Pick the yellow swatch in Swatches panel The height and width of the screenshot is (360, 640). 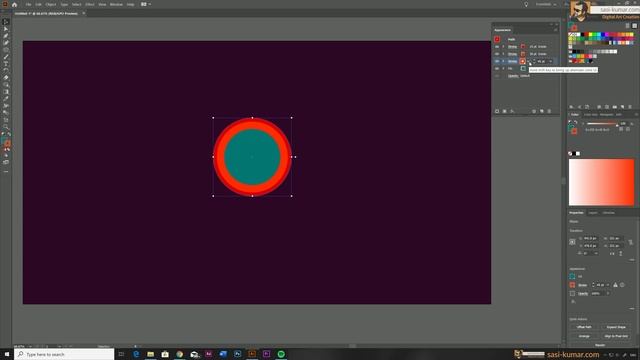pyautogui.click(x=590, y=35)
